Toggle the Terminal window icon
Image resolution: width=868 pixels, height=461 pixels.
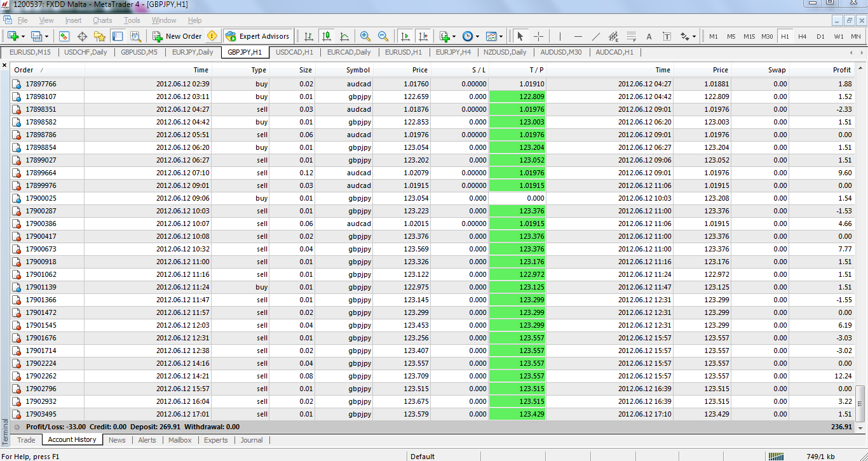point(117,36)
